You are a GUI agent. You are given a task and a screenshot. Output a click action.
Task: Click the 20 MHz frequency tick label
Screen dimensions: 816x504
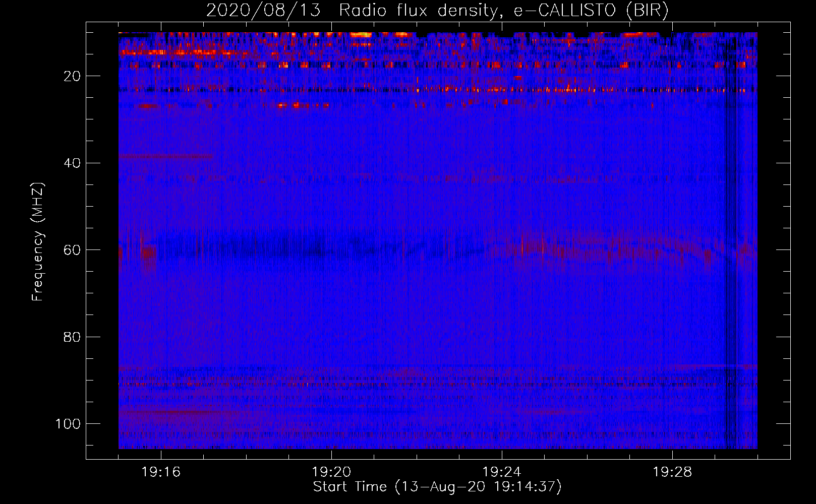[73, 76]
